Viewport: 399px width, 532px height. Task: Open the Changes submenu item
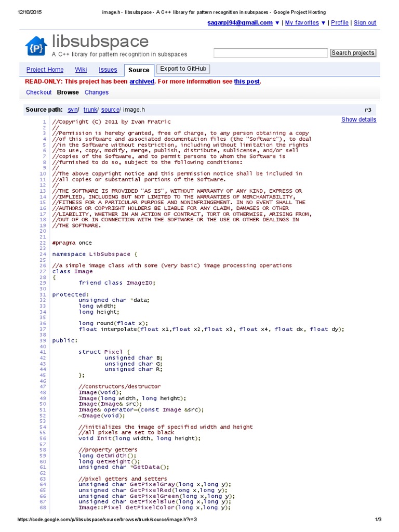tap(96, 92)
